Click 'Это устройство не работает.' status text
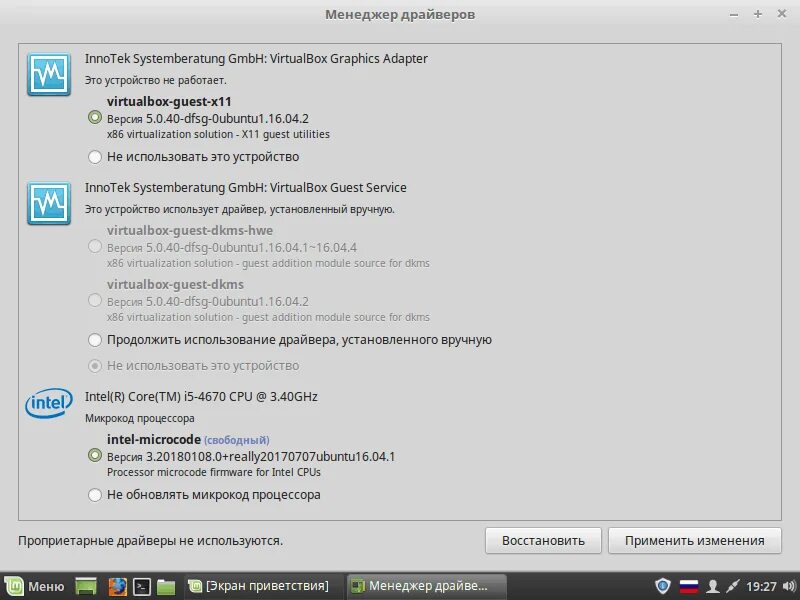This screenshot has height=600, width=800. pos(156,80)
